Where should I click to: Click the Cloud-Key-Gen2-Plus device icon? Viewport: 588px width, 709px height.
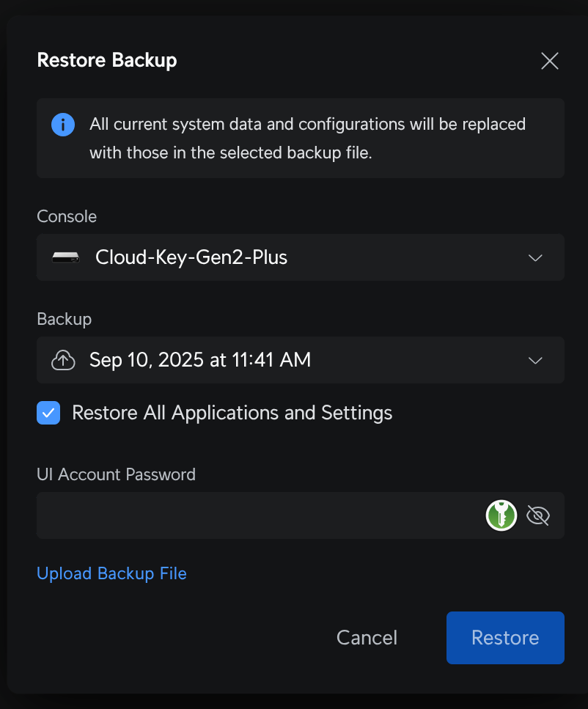[x=65, y=257]
